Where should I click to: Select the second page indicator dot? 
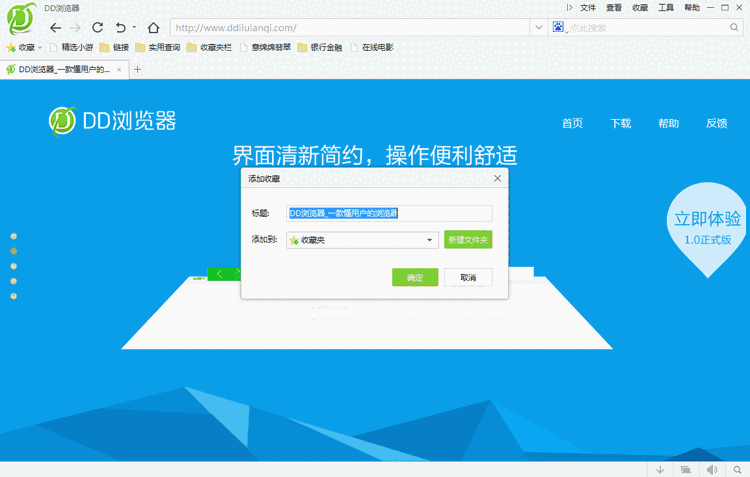coord(14,251)
